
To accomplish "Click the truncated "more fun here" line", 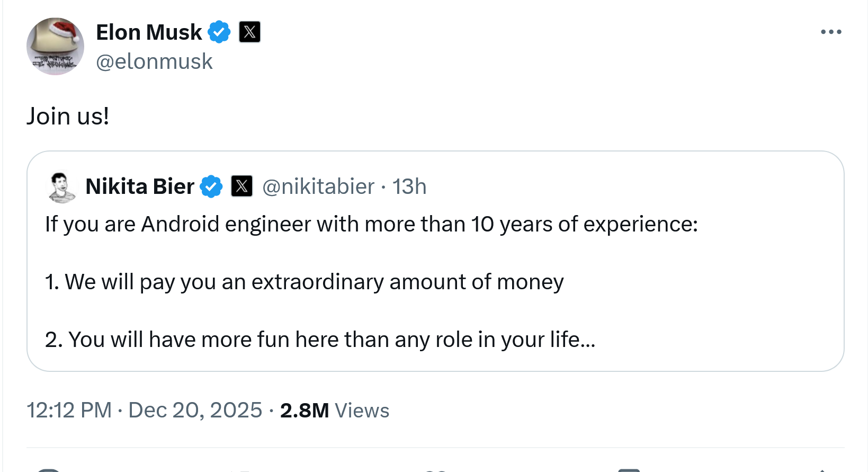I will [x=320, y=340].
